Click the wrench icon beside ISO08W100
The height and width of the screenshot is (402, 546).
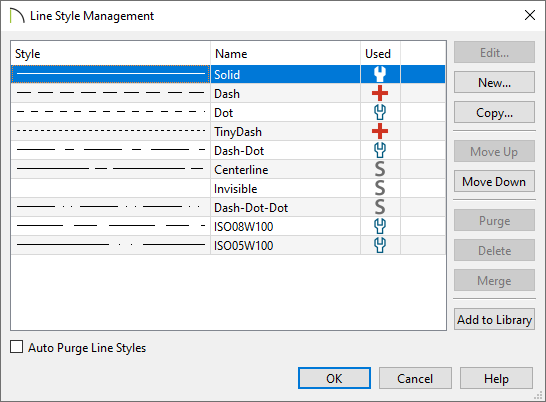pyautogui.click(x=380, y=226)
